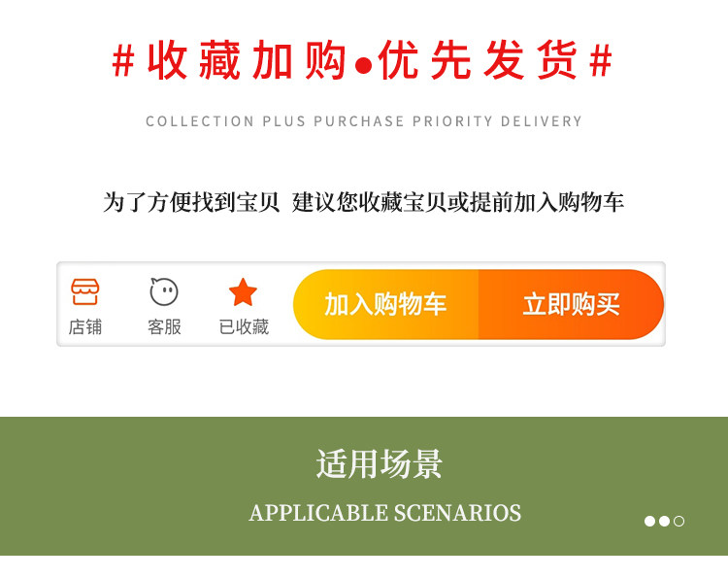Select the third hollow indicator dot
This screenshot has width=728, height=578.
(678, 521)
